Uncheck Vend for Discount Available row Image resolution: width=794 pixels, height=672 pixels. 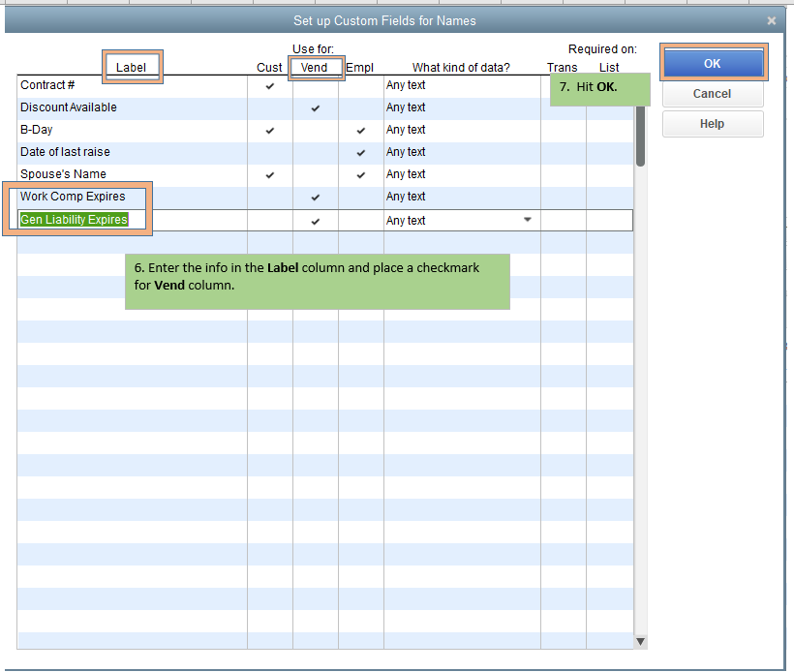coord(316,107)
